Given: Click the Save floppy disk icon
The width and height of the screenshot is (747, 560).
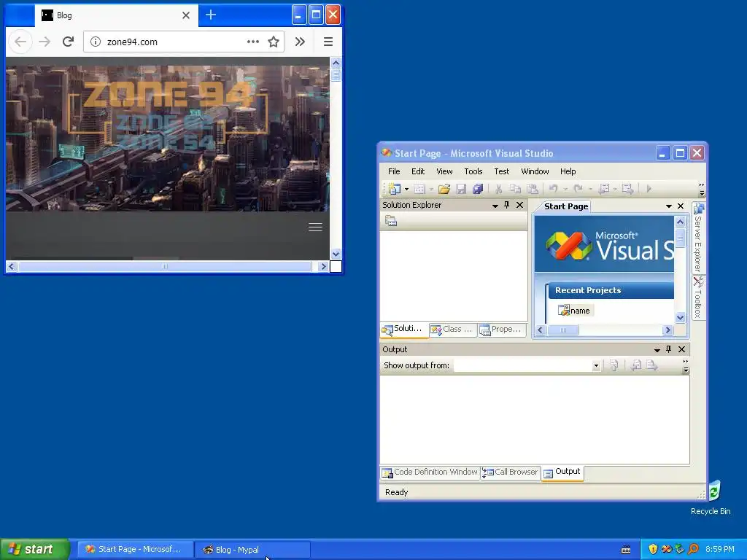Looking at the screenshot, I should 461,189.
